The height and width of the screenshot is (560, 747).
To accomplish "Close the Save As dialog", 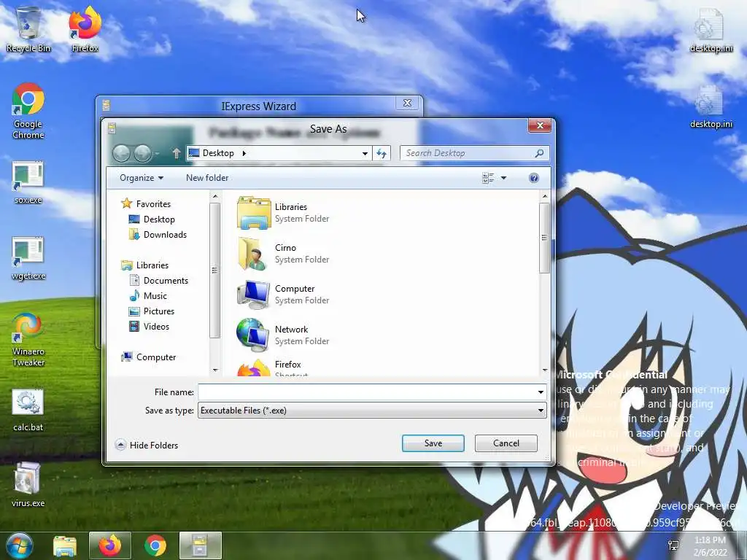I will [541, 125].
